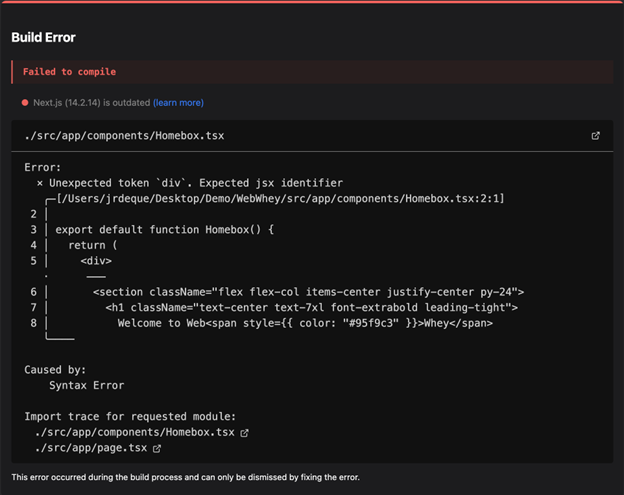Click the 'This error occurred during the build' note

(185, 477)
